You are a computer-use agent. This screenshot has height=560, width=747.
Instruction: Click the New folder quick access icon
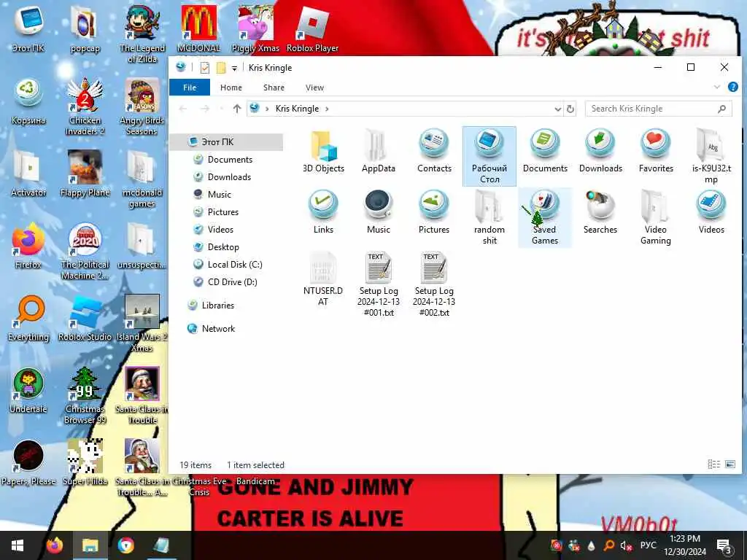click(x=221, y=68)
